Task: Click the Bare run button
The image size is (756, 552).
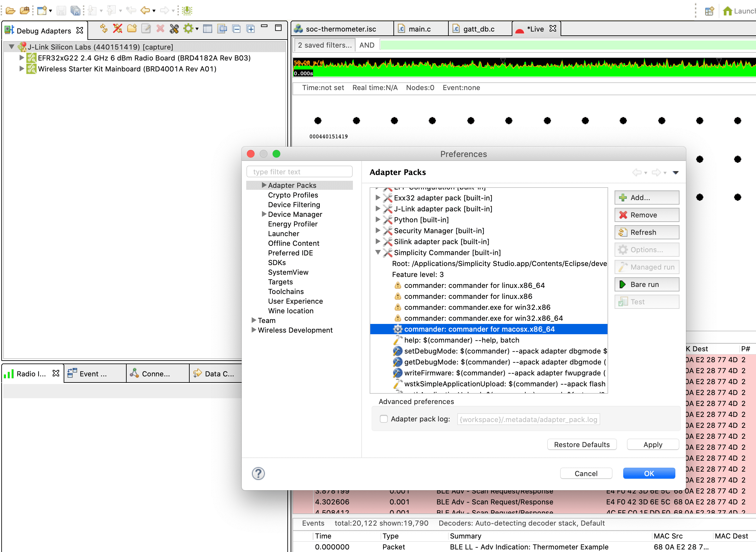Action: (x=646, y=284)
